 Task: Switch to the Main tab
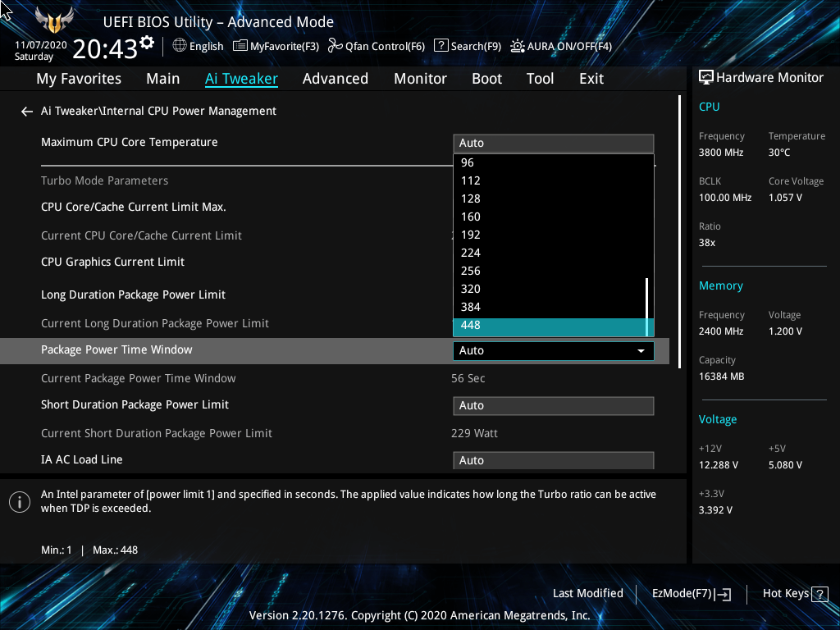point(163,79)
